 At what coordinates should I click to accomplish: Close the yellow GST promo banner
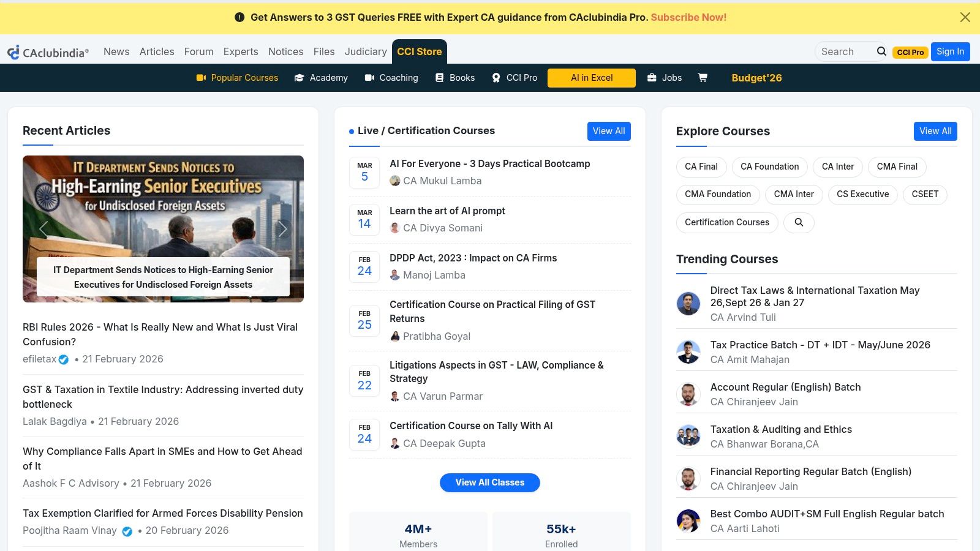point(965,17)
